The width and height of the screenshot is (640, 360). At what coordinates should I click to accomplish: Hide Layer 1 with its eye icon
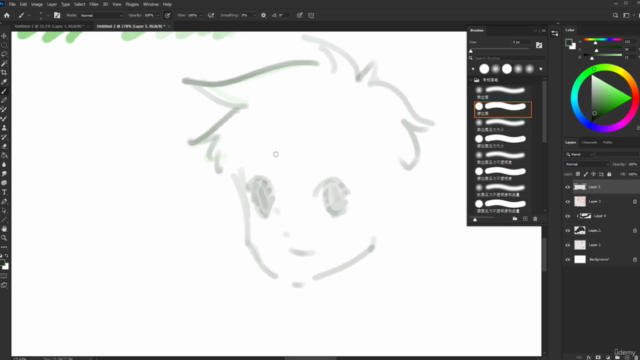click(x=567, y=245)
